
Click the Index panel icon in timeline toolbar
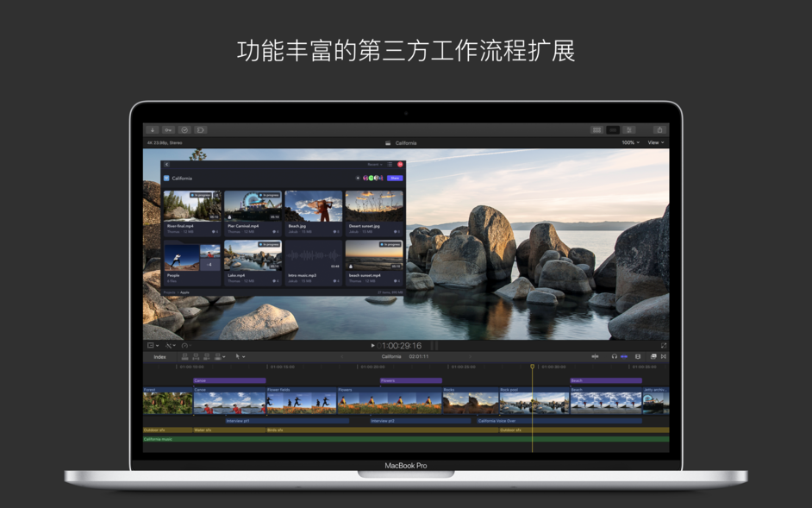(159, 356)
